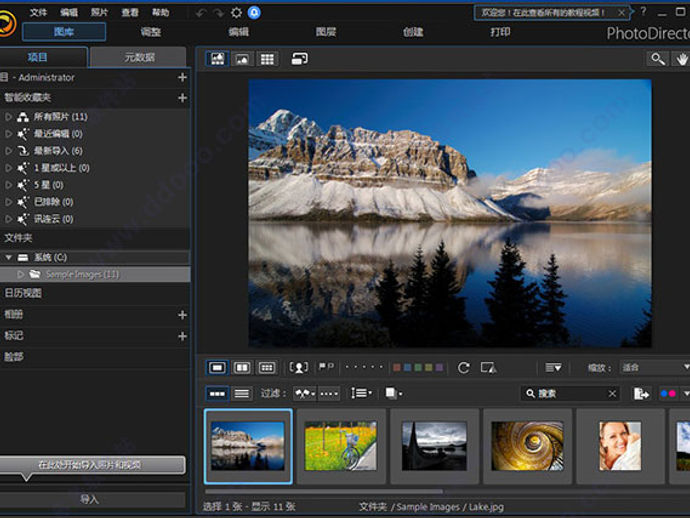
Task: Apply green color label
Action: coord(418,367)
